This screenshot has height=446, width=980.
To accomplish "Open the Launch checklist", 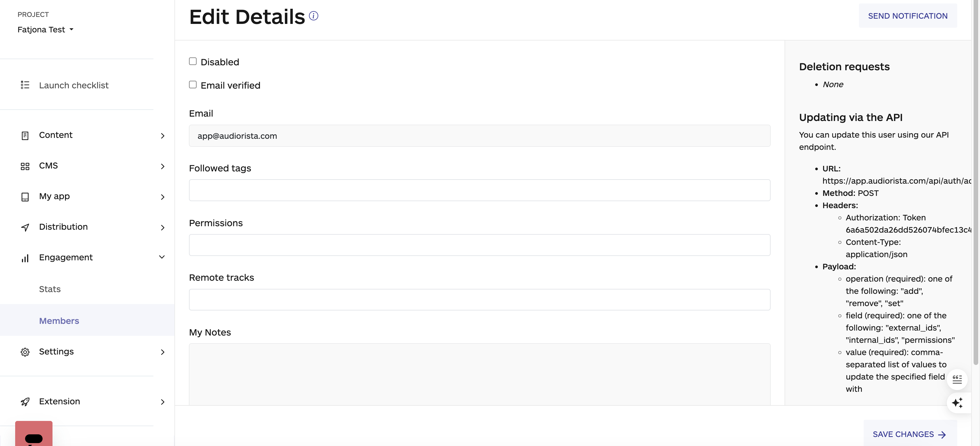I will (73, 85).
